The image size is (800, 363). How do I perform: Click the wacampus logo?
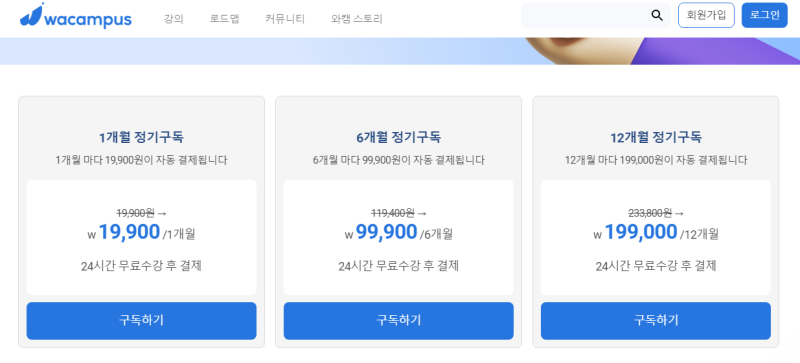tap(76, 15)
